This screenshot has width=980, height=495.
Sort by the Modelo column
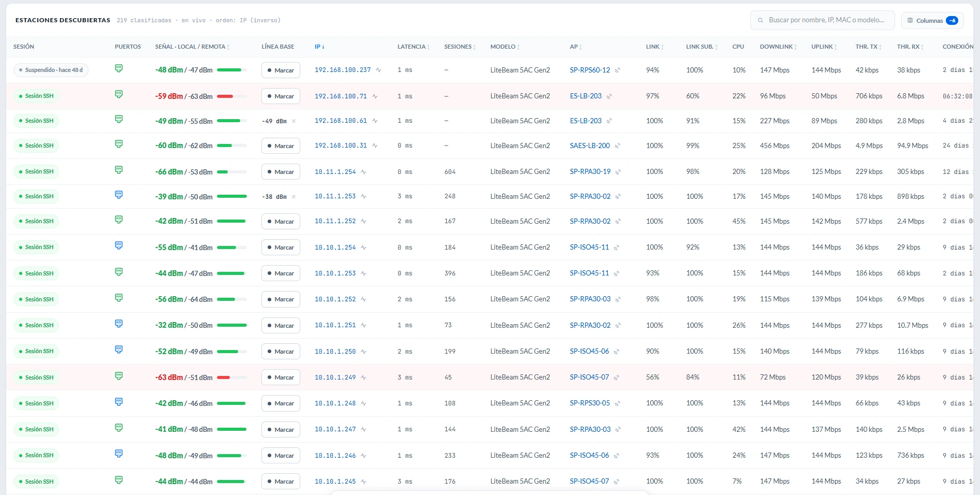pyautogui.click(x=505, y=47)
